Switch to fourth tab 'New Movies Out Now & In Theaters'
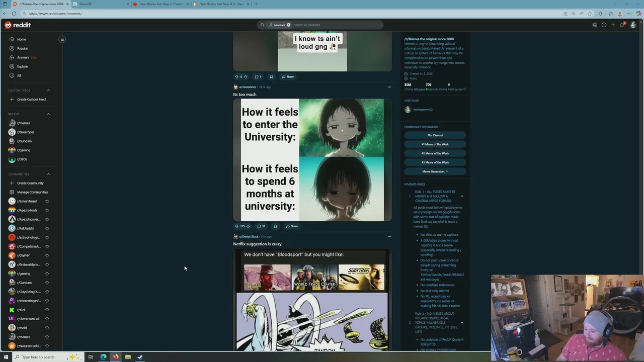 [220, 4]
